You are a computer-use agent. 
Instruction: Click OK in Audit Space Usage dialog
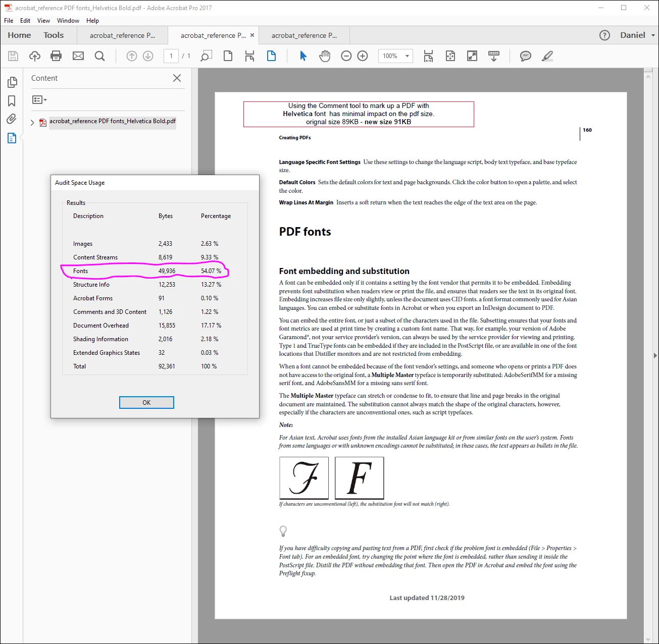pyautogui.click(x=146, y=402)
